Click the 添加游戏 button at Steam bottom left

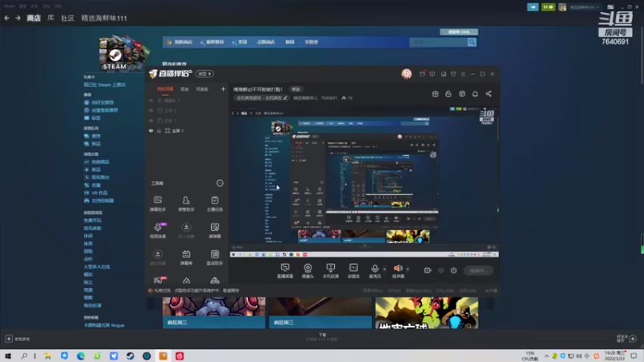pos(17,339)
